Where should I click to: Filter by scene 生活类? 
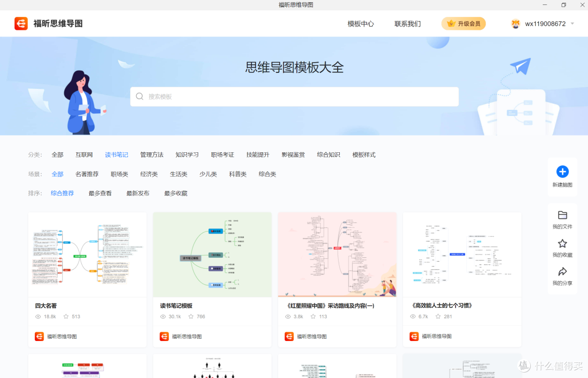coord(179,174)
